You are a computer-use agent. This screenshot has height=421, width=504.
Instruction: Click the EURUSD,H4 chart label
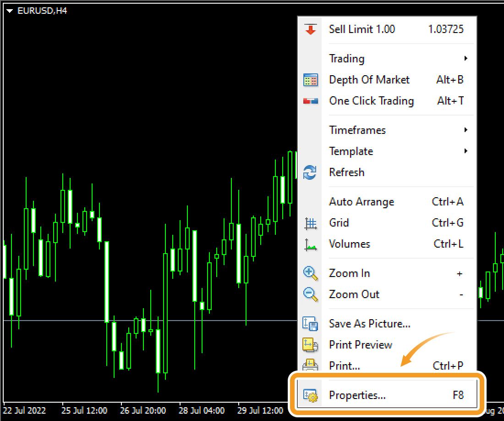[x=43, y=10]
